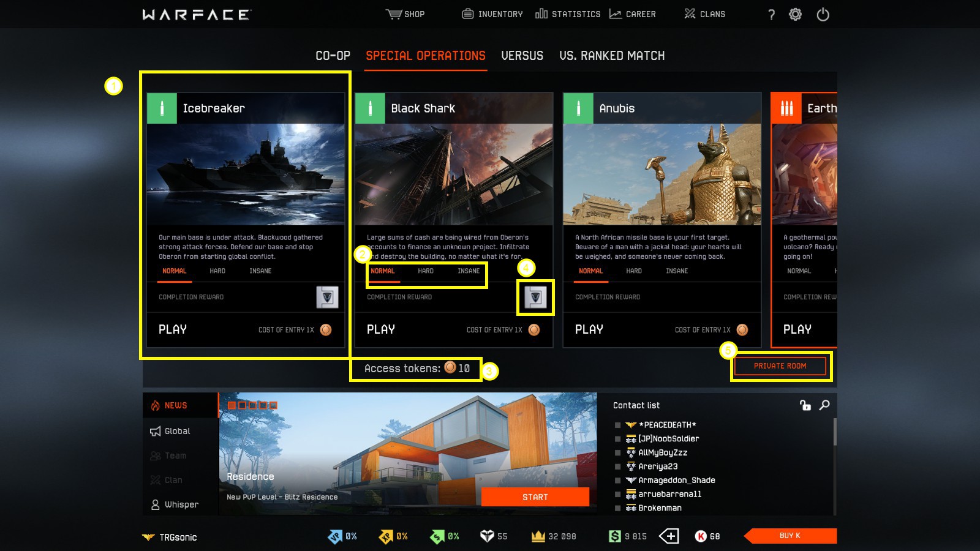Click the contact list scrollbar
The width and height of the screenshot is (980, 551).
834,432
